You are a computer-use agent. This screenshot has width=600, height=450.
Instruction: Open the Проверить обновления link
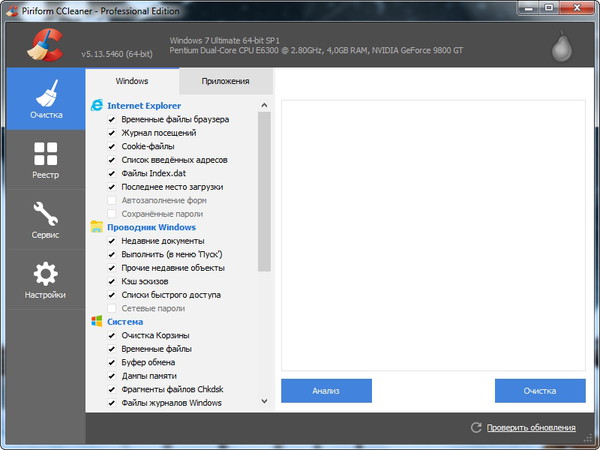[x=531, y=428]
